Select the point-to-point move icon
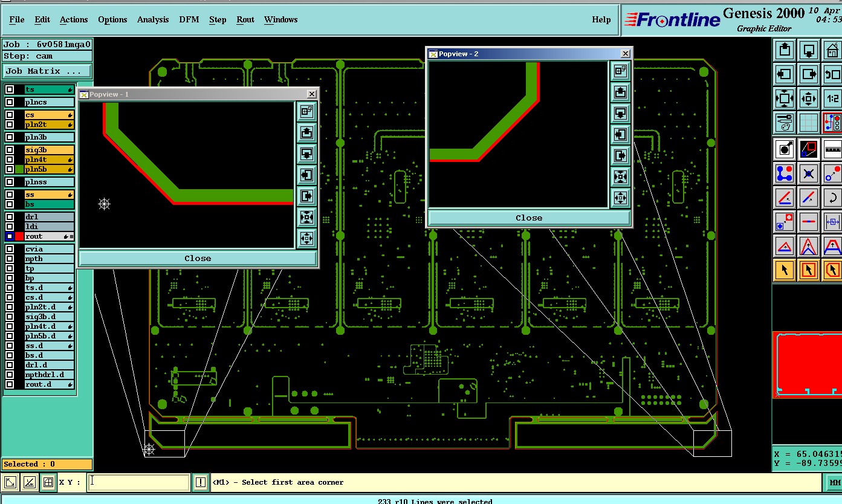Viewport: 842px width, 504px height. click(x=832, y=173)
